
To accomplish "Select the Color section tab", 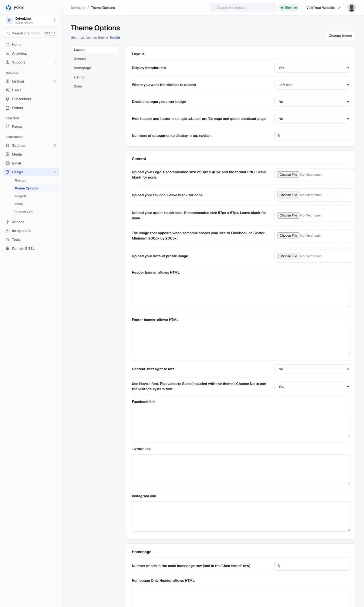I will 95,86.
